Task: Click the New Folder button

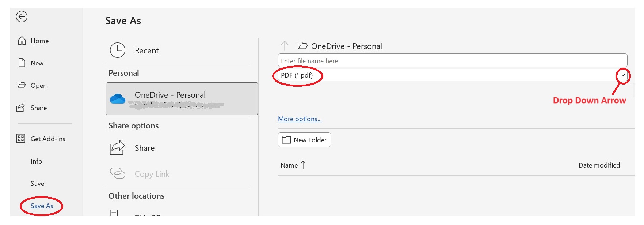Action: coord(304,140)
